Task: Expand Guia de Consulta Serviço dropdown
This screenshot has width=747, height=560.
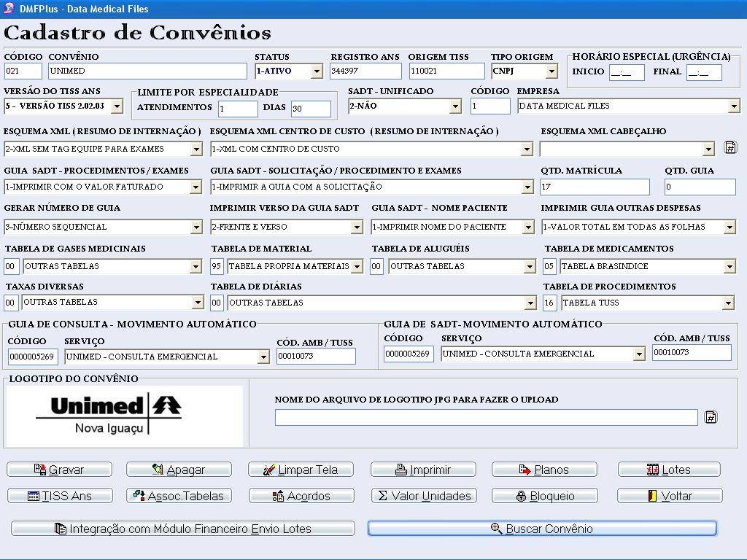Action: point(263,357)
